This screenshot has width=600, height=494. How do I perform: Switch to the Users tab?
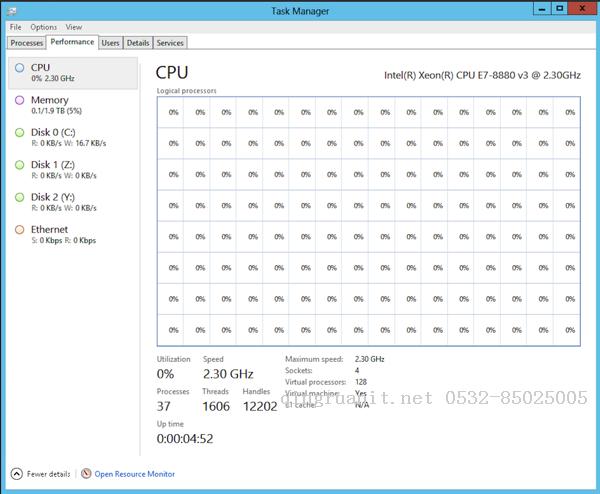(110, 43)
